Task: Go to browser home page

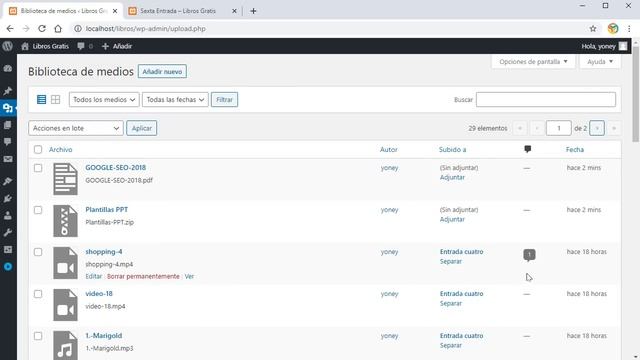Action: click(58, 29)
